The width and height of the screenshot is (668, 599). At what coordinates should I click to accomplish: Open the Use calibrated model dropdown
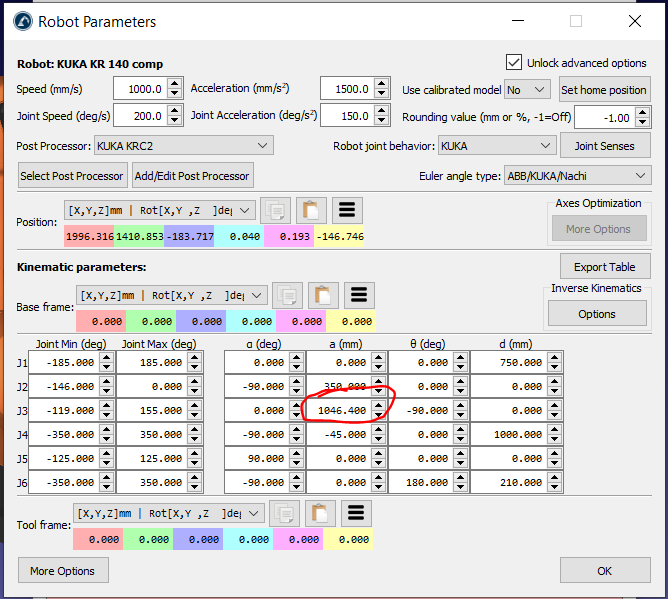527,89
